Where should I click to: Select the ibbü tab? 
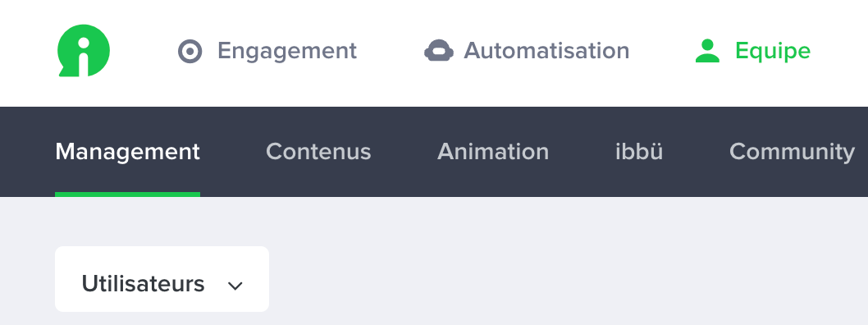pos(639,151)
